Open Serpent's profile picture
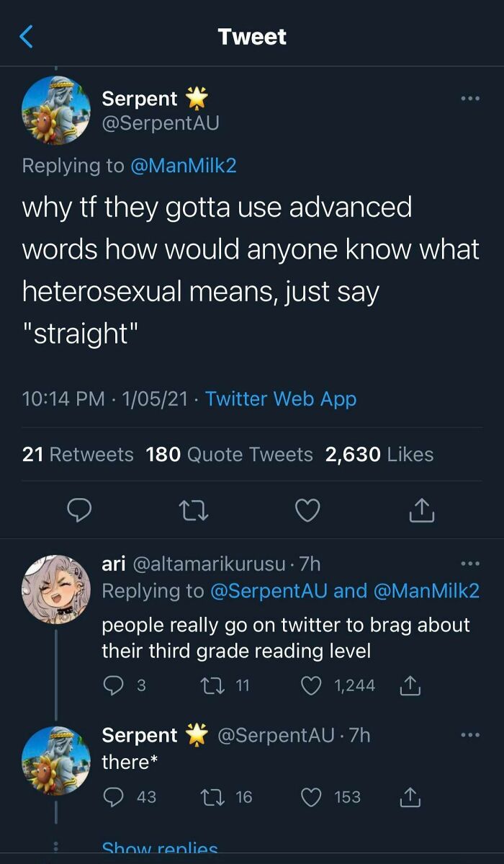Viewport: 504px width, 864px height. point(55,110)
